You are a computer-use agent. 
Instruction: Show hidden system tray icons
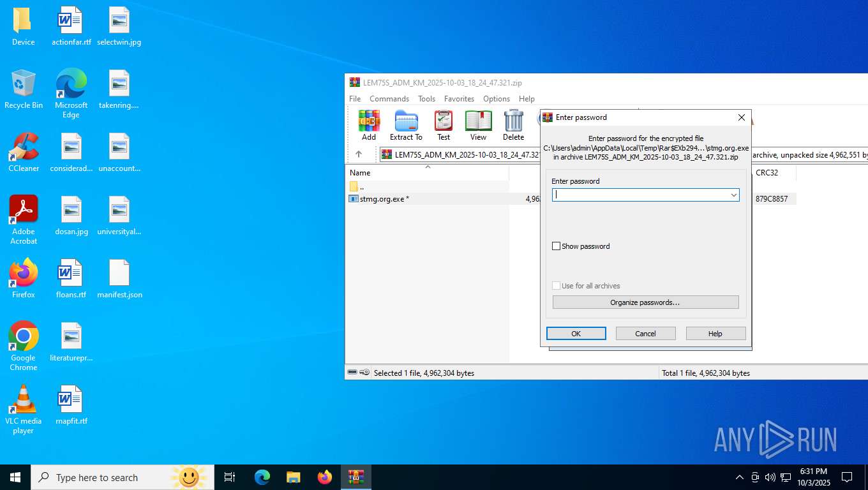pos(740,477)
